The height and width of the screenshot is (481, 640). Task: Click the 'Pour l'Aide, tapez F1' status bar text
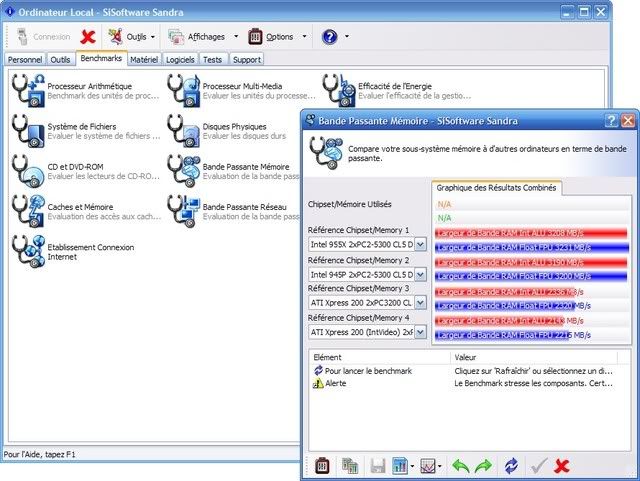40,454
